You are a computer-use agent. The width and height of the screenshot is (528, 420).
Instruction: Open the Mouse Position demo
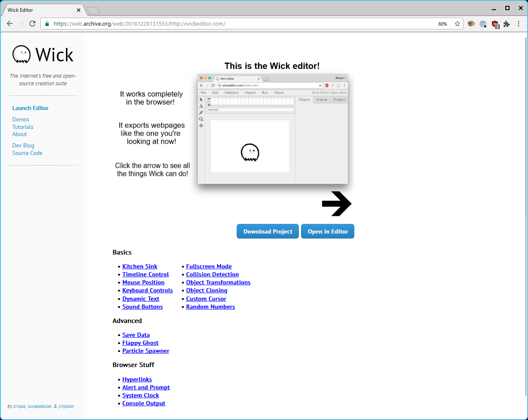tap(143, 282)
